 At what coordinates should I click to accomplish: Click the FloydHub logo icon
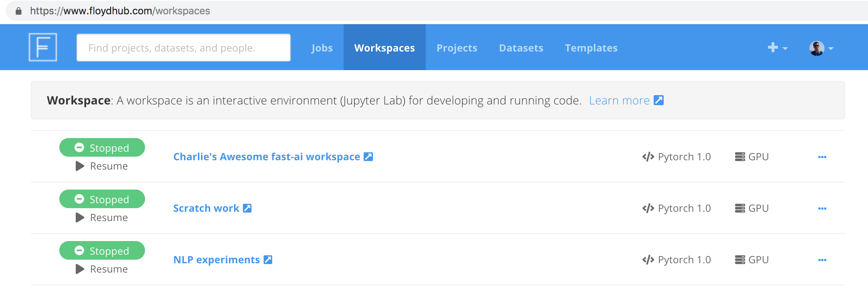43,47
